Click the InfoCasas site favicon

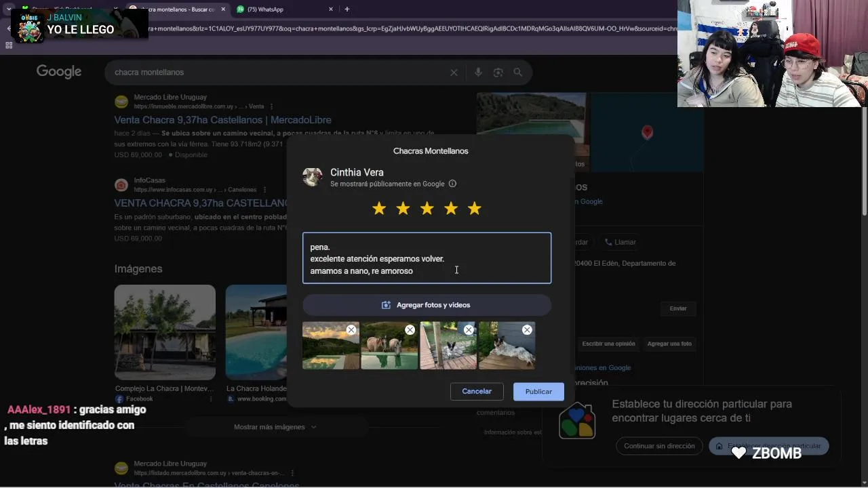coord(121,185)
